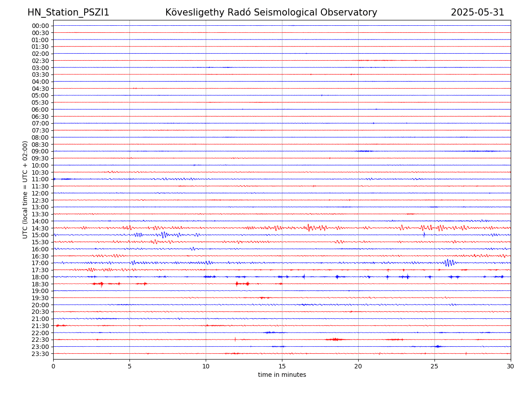Image resolution: width=532 pixels, height=399 pixels.
Task: Click the 2025-05-31 date label
Action: click(477, 12)
